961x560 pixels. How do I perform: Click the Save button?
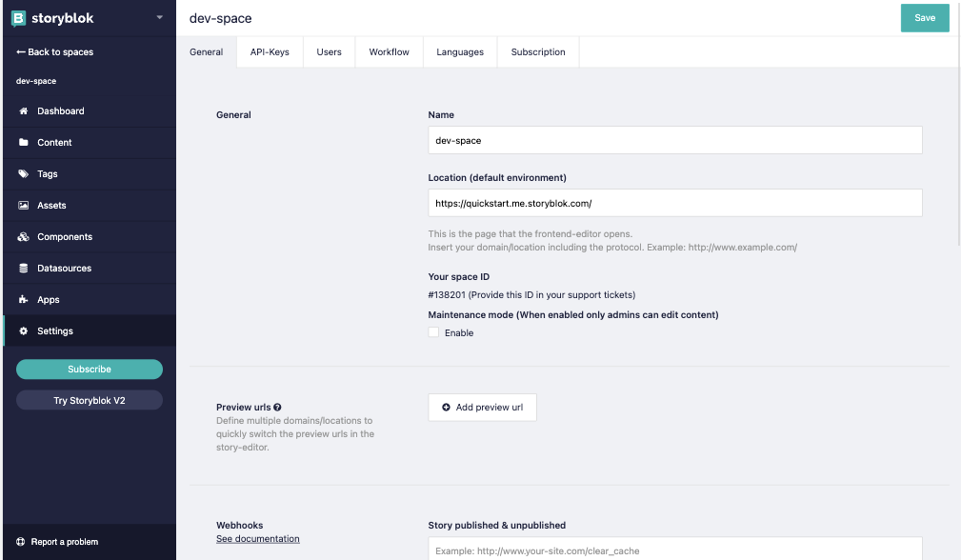click(x=925, y=18)
